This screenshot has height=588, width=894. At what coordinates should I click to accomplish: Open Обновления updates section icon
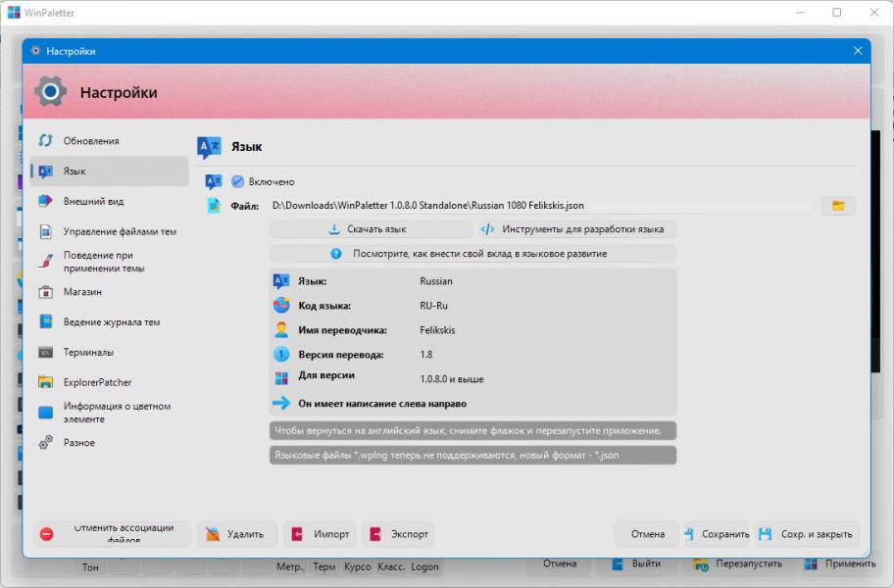[46, 140]
